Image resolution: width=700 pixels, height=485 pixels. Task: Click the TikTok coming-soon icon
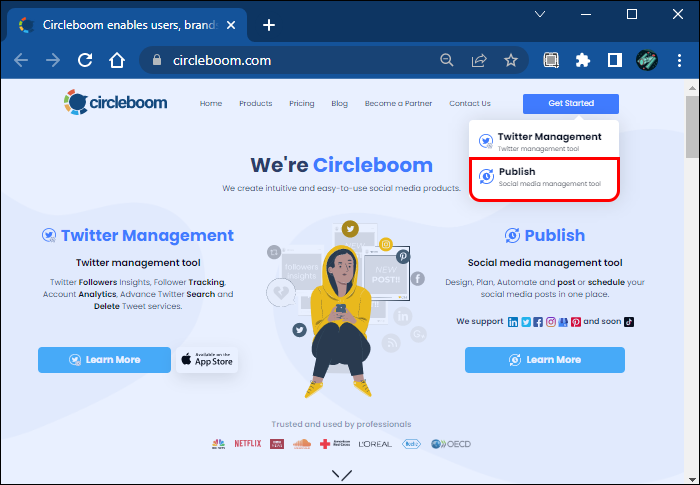coord(629,322)
